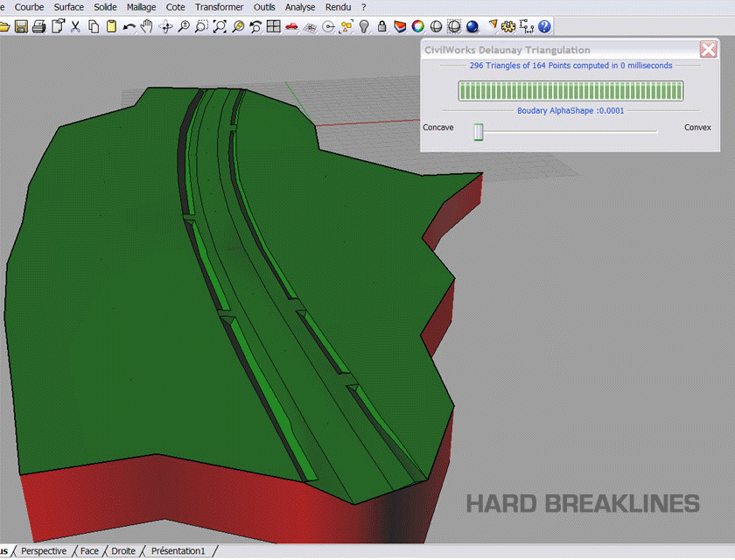Click the Print icon in toolbar
This screenshot has height=560, width=735.
pos(38,26)
